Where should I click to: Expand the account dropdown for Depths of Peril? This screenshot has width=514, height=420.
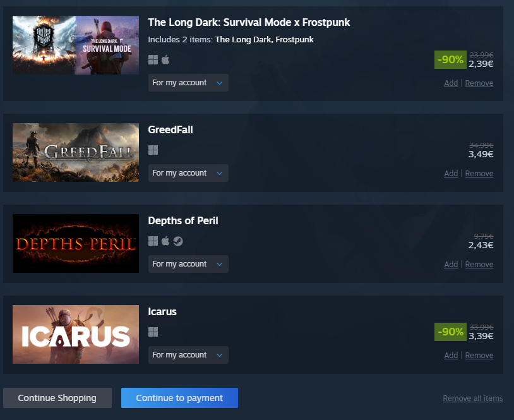[x=188, y=264]
